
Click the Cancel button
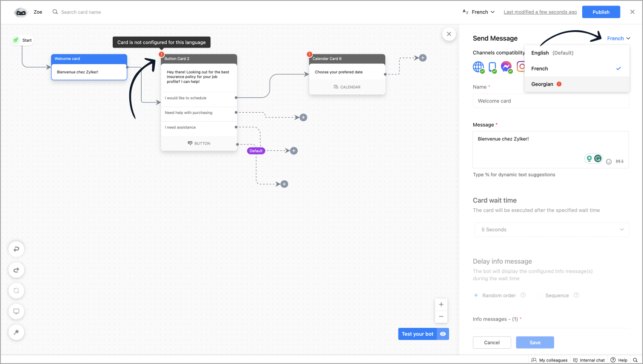(492, 342)
